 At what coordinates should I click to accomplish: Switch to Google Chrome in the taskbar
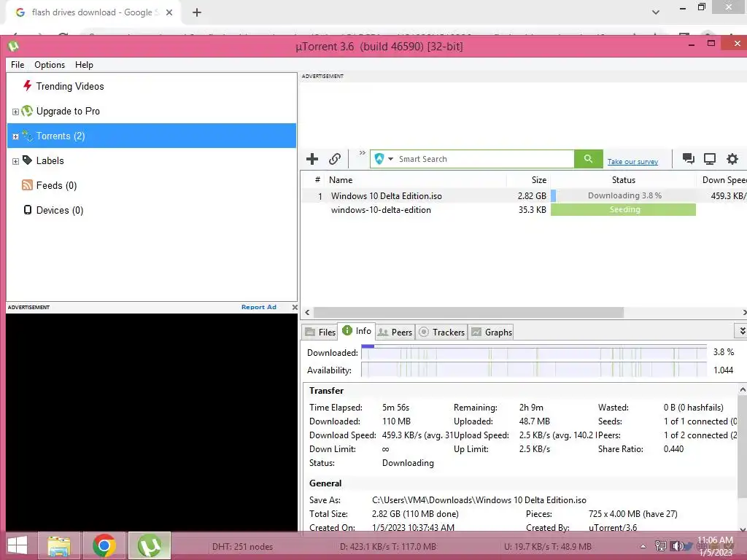coord(104,545)
